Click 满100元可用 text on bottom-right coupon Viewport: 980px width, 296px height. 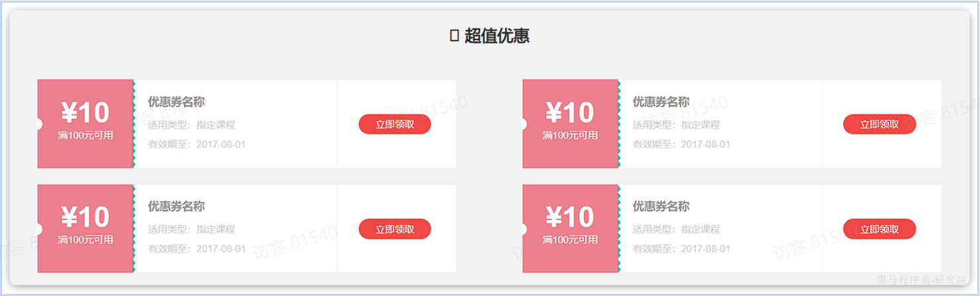pos(571,240)
